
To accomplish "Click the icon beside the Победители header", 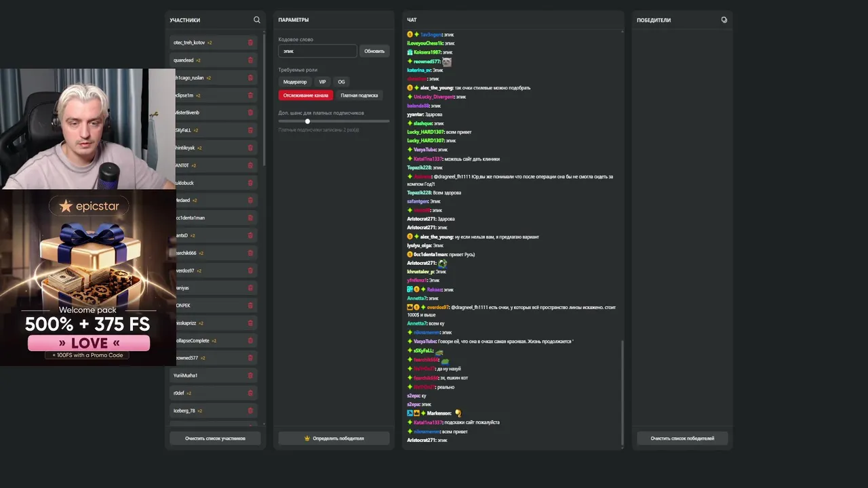I will tap(724, 20).
